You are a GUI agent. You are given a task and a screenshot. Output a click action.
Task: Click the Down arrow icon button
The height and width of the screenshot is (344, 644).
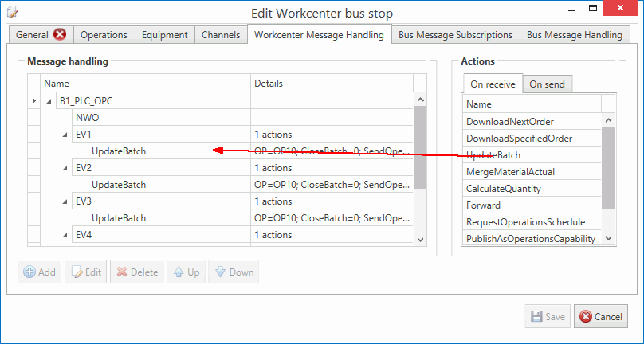coord(220,272)
